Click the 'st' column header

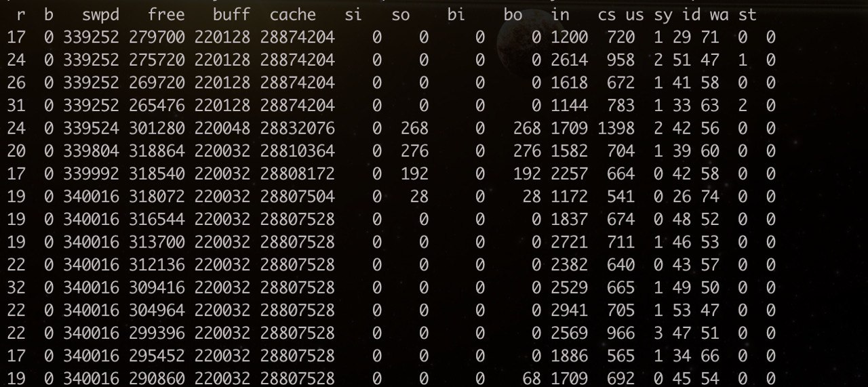[x=747, y=15]
